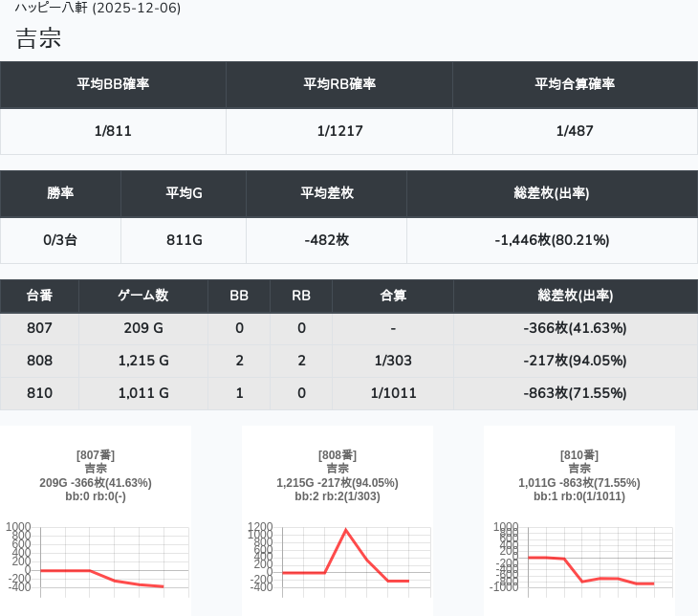Click the 吉宗 machine title heading
The image size is (698, 616).
(39, 38)
